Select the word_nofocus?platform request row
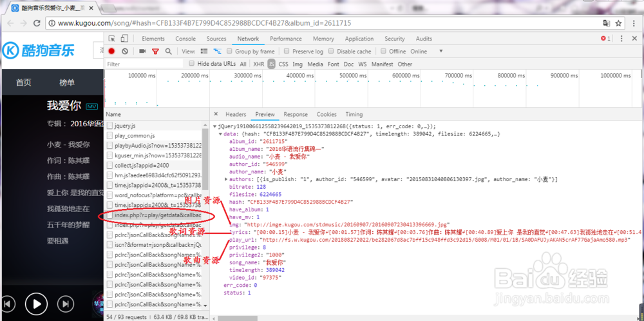This screenshot has width=644, height=321. [154, 195]
